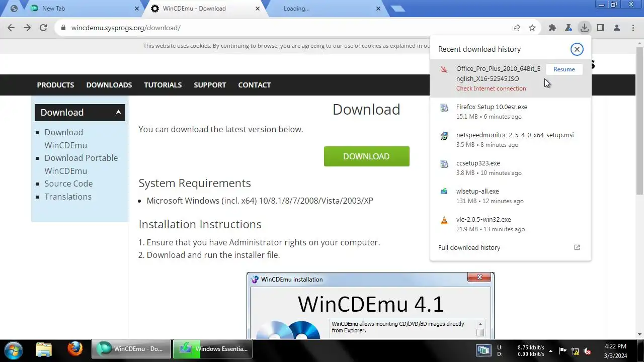
Task: Open netspeedmonitor_2_5_4_0_x64_setup.msi entry
Action: point(511,140)
